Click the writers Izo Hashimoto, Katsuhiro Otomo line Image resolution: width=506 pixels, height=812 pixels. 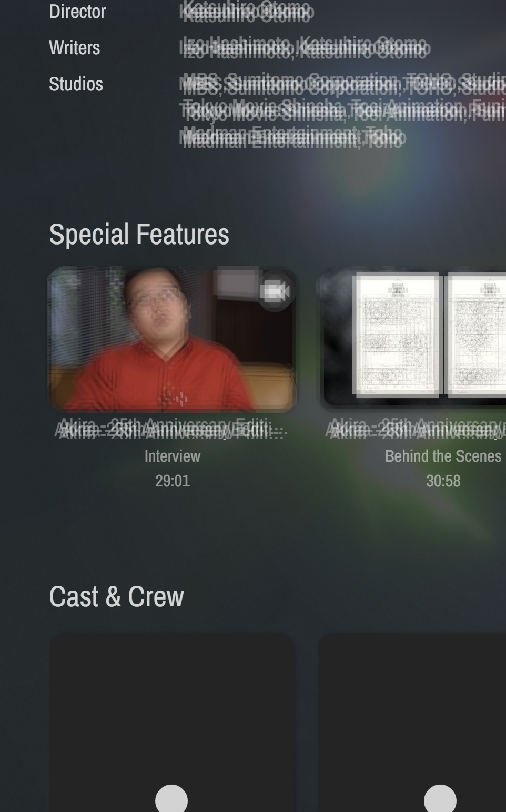point(305,47)
